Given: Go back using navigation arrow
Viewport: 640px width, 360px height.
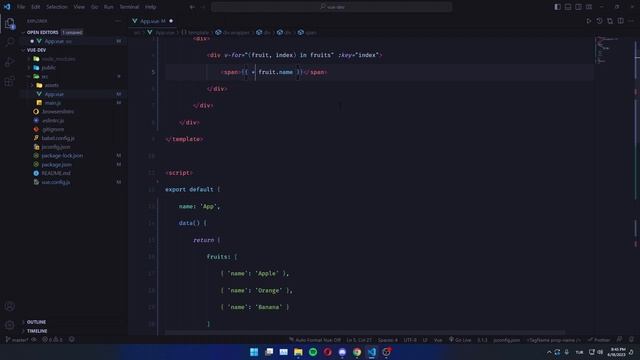Looking at the screenshot, I should coord(192,7).
